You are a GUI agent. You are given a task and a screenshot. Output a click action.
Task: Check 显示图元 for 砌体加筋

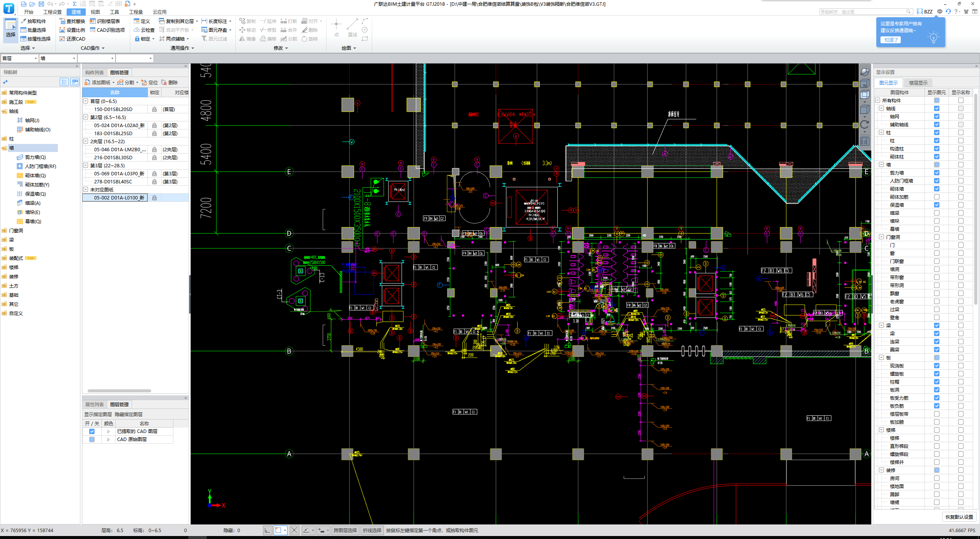coord(937,197)
